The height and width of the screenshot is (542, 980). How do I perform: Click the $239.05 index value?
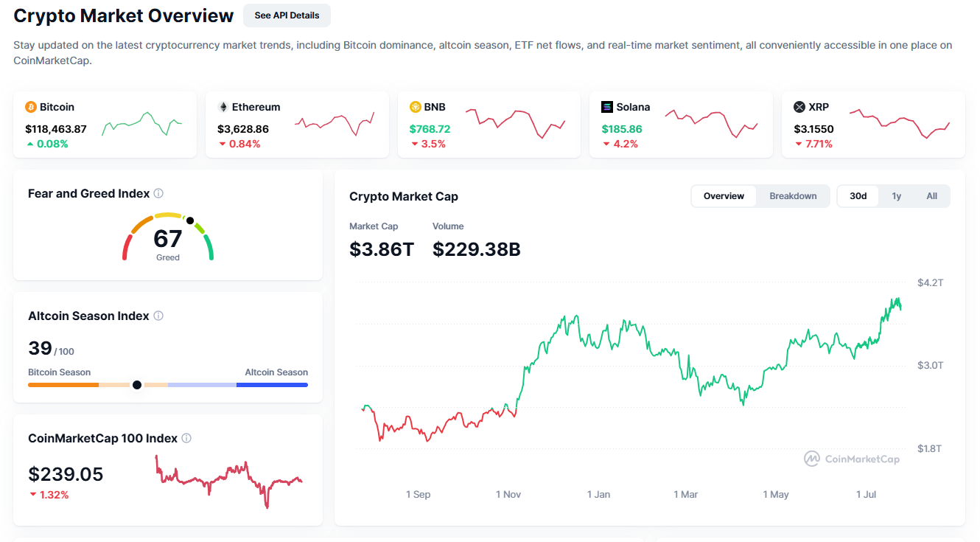pyautogui.click(x=66, y=474)
